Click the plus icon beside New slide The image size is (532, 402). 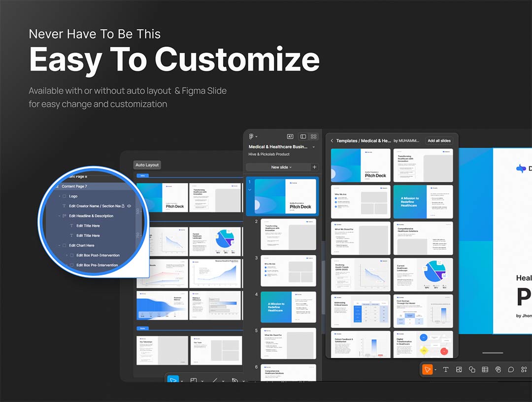pos(314,167)
